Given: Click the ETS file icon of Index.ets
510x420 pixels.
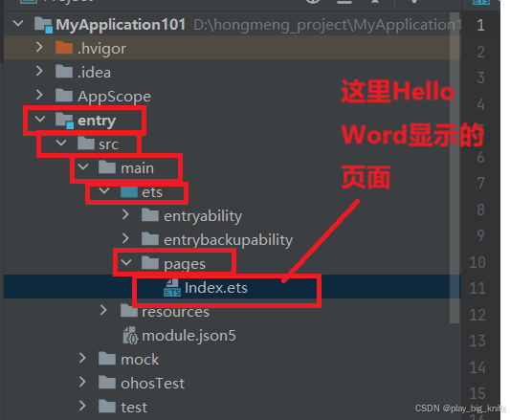Looking at the screenshot, I should 172,288.
